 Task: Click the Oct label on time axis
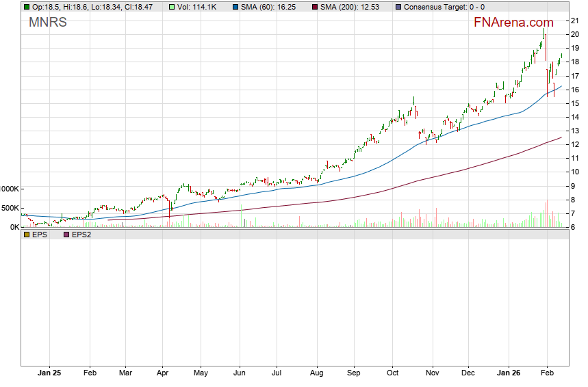pyautogui.click(x=392, y=373)
